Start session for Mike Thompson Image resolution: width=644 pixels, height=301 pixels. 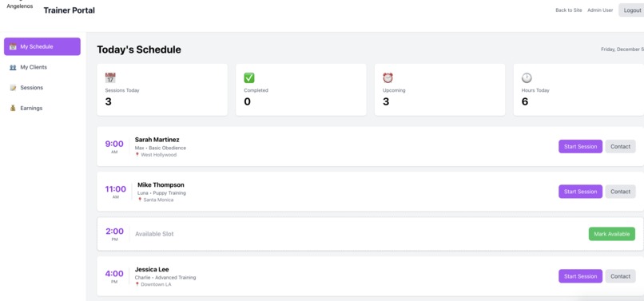580,192
